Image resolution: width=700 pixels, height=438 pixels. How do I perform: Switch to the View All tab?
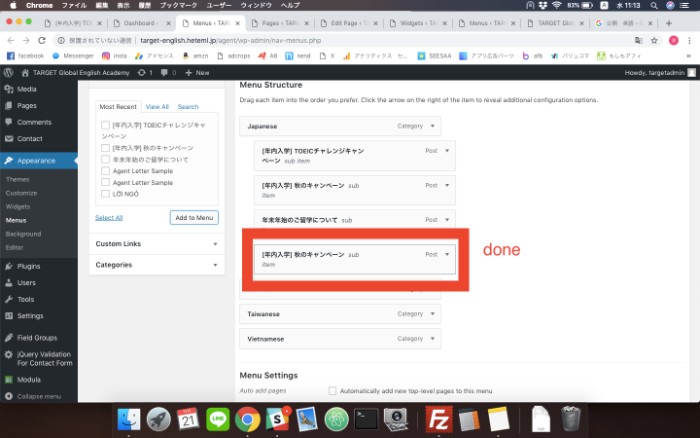point(157,106)
